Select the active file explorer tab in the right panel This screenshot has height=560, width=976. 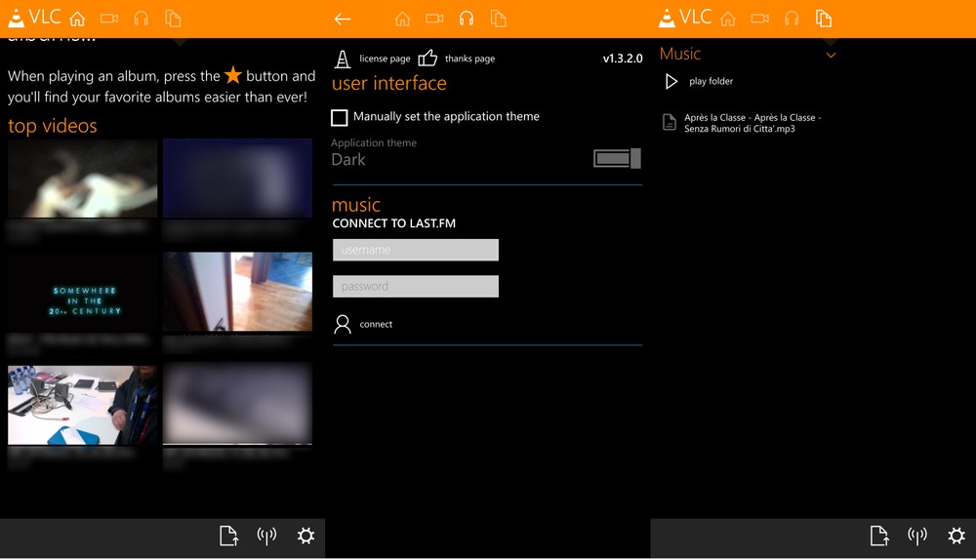[x=824, y=19]
